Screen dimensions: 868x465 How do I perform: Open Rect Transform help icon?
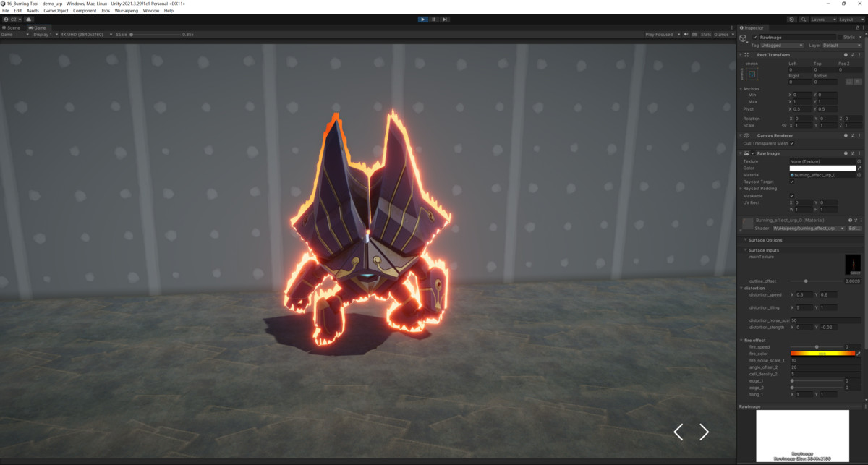click(x=846, y=54)
